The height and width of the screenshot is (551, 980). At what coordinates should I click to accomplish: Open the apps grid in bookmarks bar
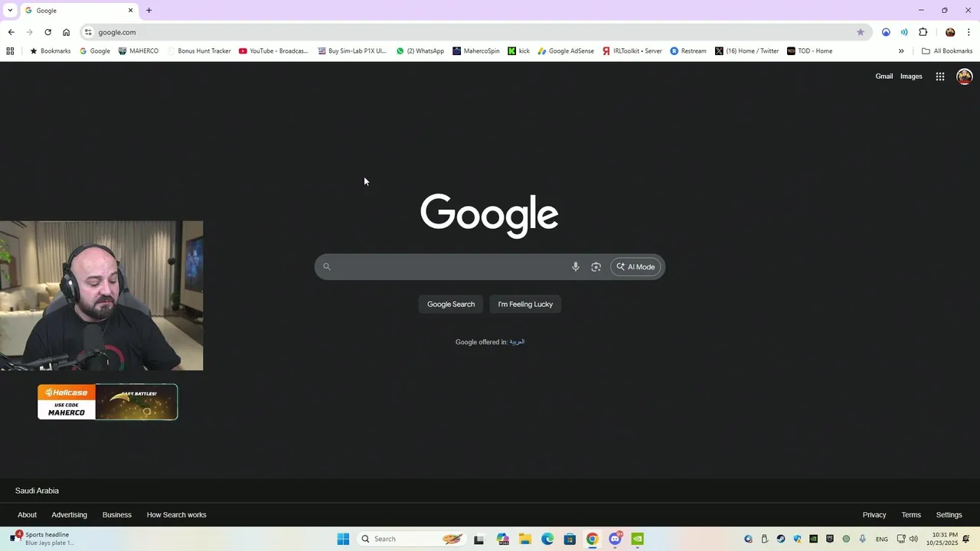point(10,51)
